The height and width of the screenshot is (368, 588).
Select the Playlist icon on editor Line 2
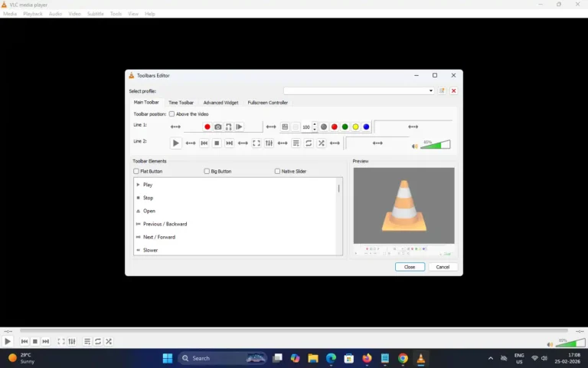[296, 143]
